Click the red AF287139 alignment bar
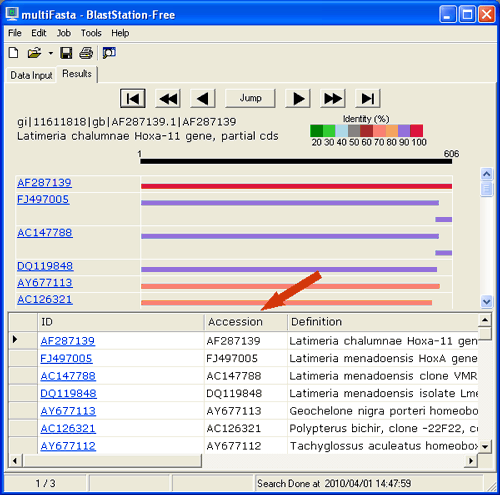Image resolution: width=500 pixels, height=495 pixels. [x=296, y=186]
